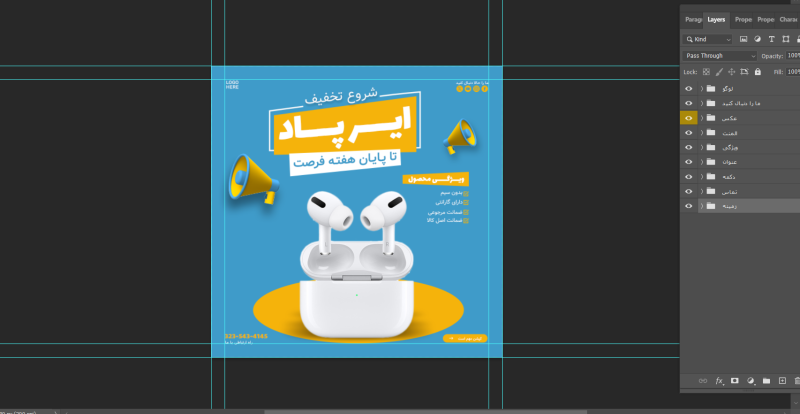The height and width of the screenshot is (414, 800).
Task: Open Properties tab adjacent to Layers tab
Action: point(743,19)
